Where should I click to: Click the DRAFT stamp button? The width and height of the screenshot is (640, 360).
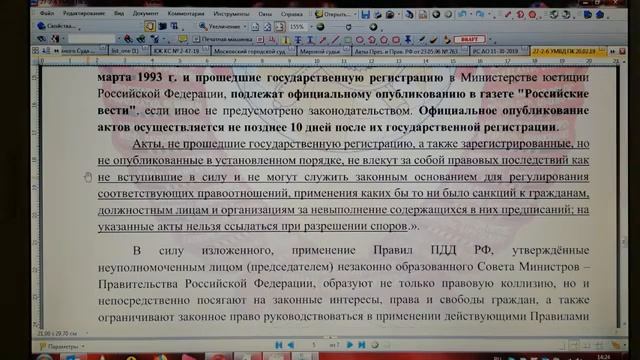[469, 40]
